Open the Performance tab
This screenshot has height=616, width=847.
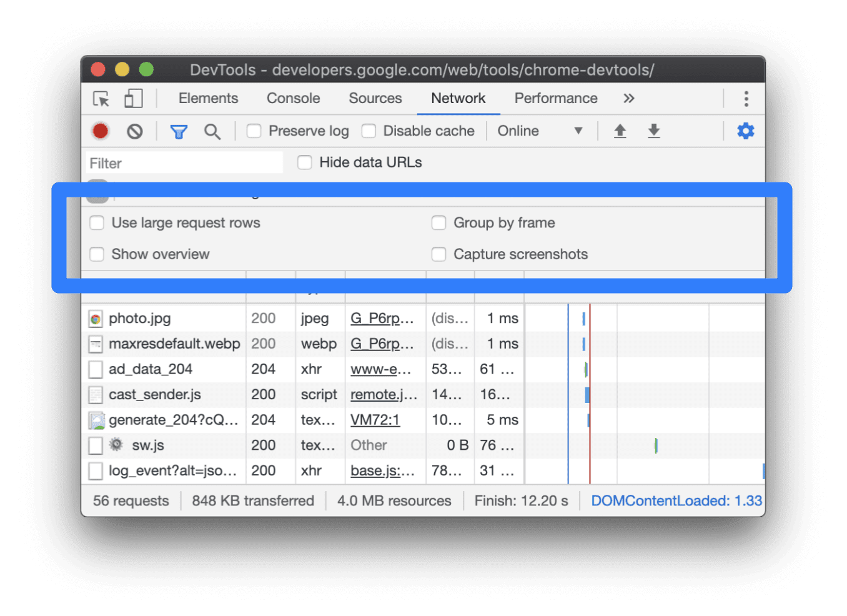(555, 99)
